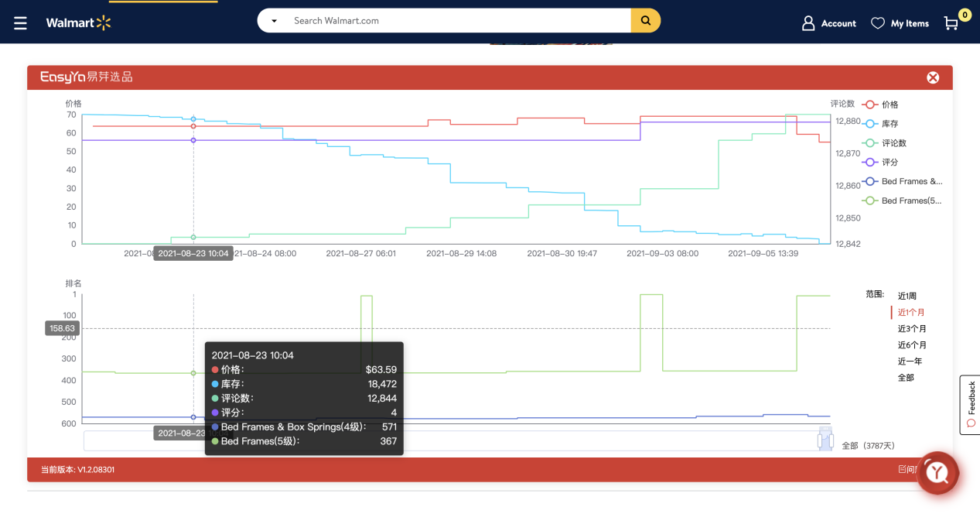Click the Search Walmart.com input field

click(456, 21)
